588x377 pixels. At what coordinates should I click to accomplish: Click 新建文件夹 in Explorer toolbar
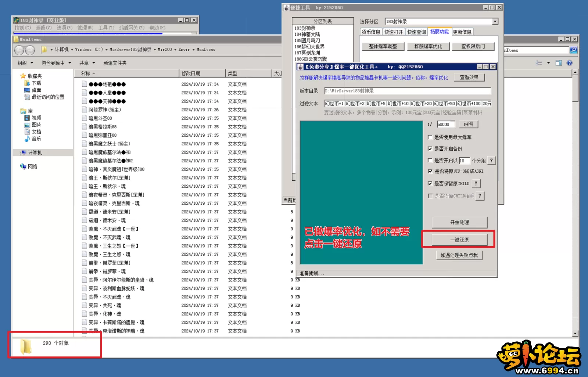pos(115,63)
